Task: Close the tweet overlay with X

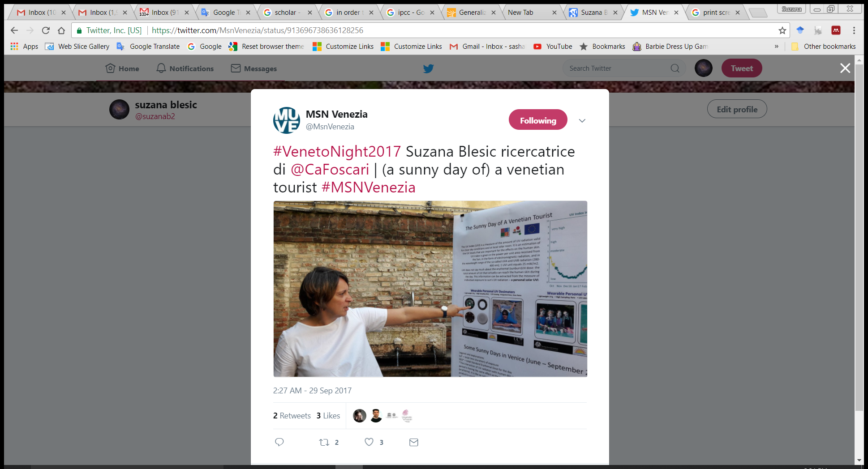Action: (845, 68)
